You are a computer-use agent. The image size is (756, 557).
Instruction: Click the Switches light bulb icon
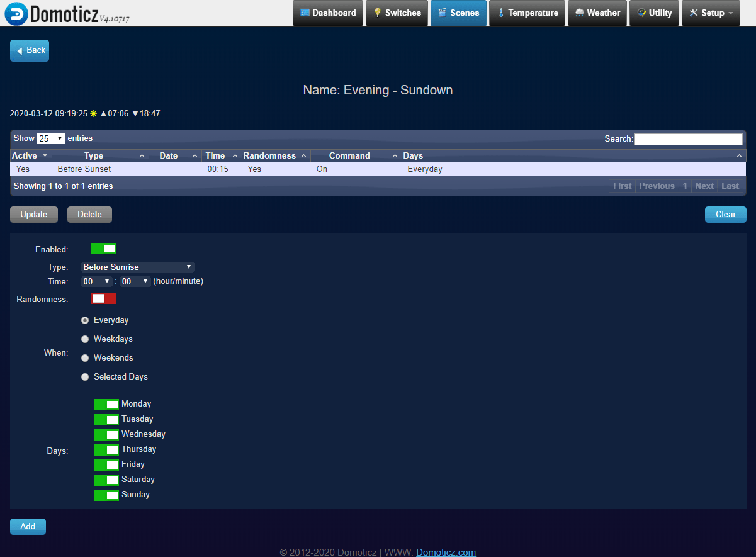[x=378, y=13]
